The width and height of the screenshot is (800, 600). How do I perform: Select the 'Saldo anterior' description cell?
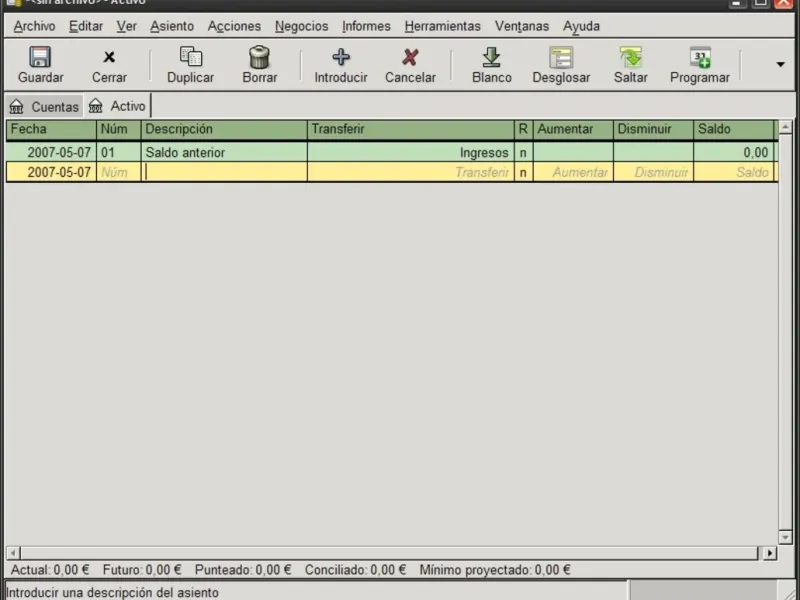(224, 152)
